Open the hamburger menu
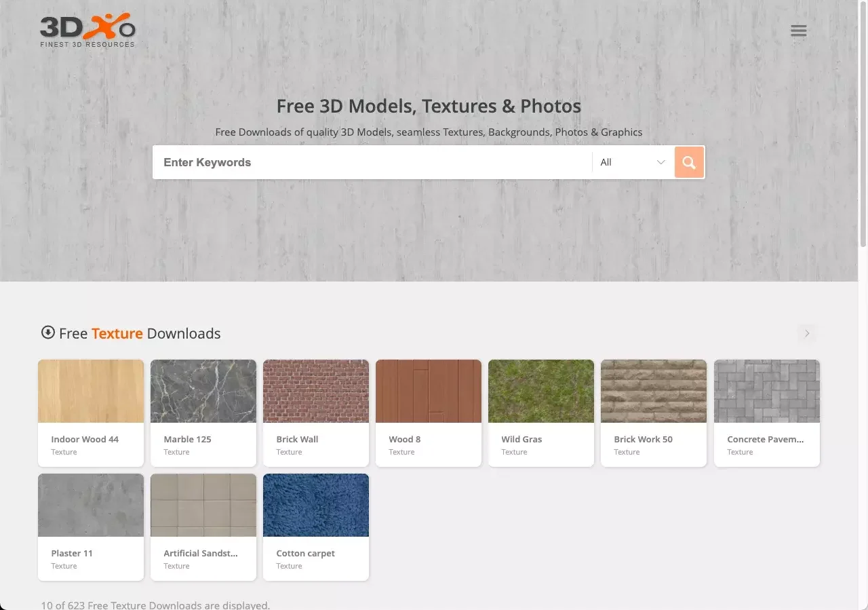Viewport: 868px width, 610px height. tap(798, 31)
